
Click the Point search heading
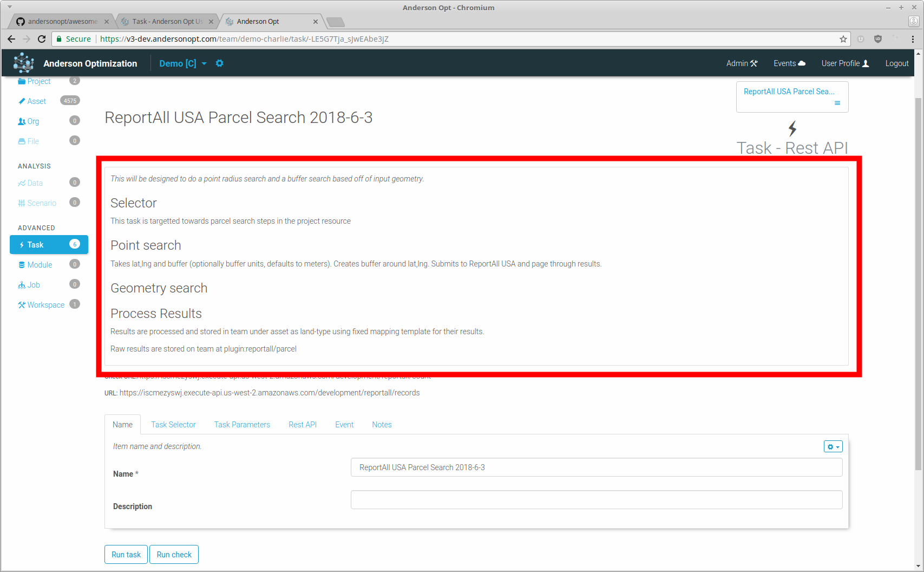click(x=146, y=245)
